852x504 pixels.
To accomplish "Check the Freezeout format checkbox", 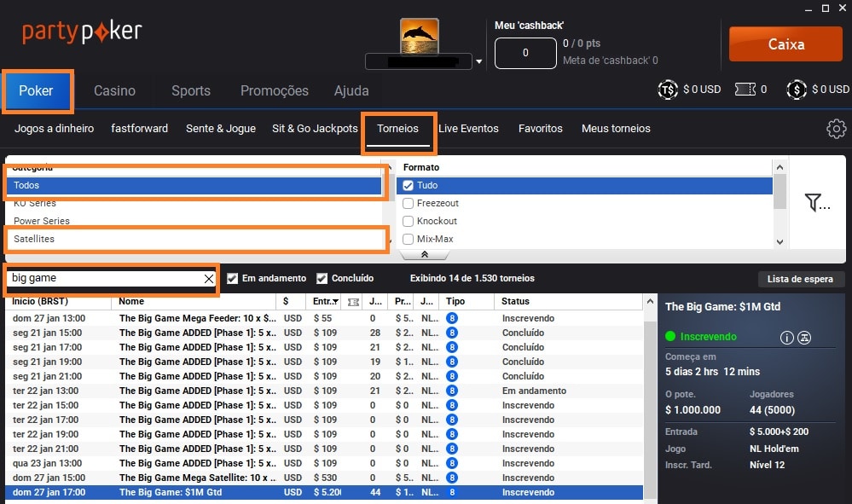I will (408, 204).
